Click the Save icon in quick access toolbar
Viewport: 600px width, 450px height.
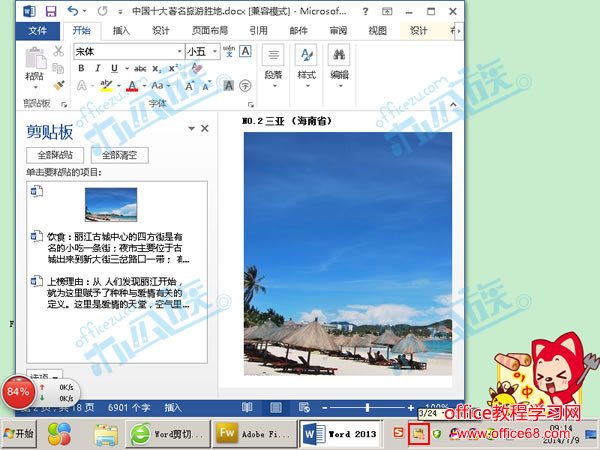coord(51,11)
